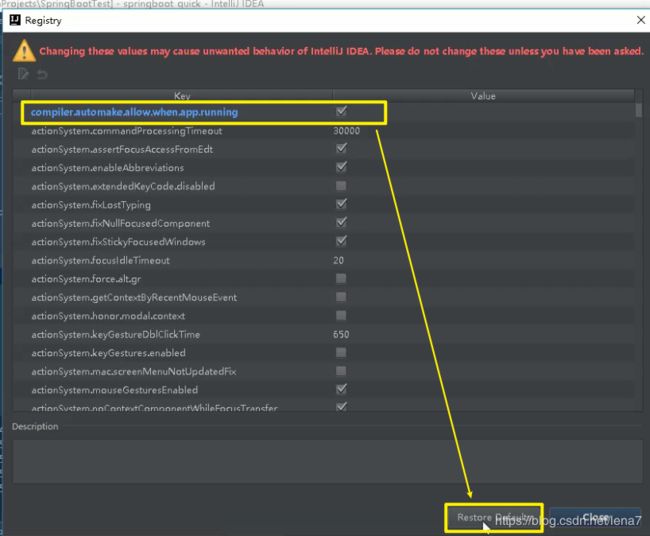Check actionSystem.getContextByRecentMouseEvent checkbox
Image resolution: width=650 pixels, height=536 pixels.
click(x=341, y=297)
